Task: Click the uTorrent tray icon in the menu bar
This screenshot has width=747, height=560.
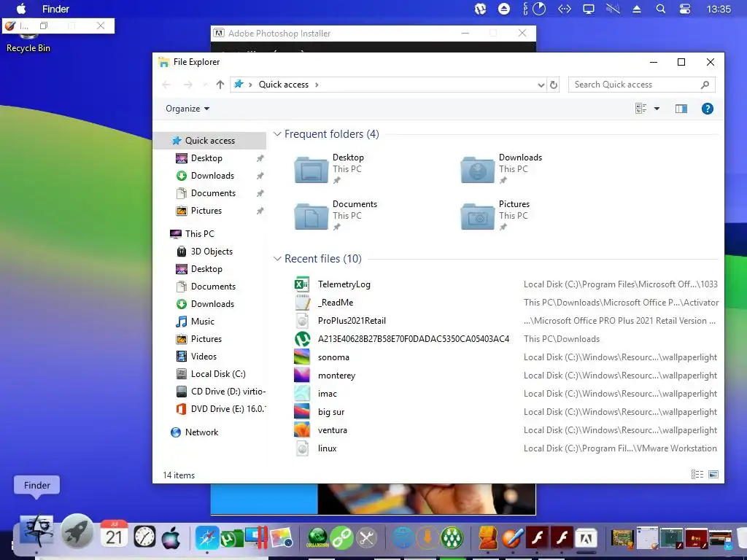Action: click(480, 9)
